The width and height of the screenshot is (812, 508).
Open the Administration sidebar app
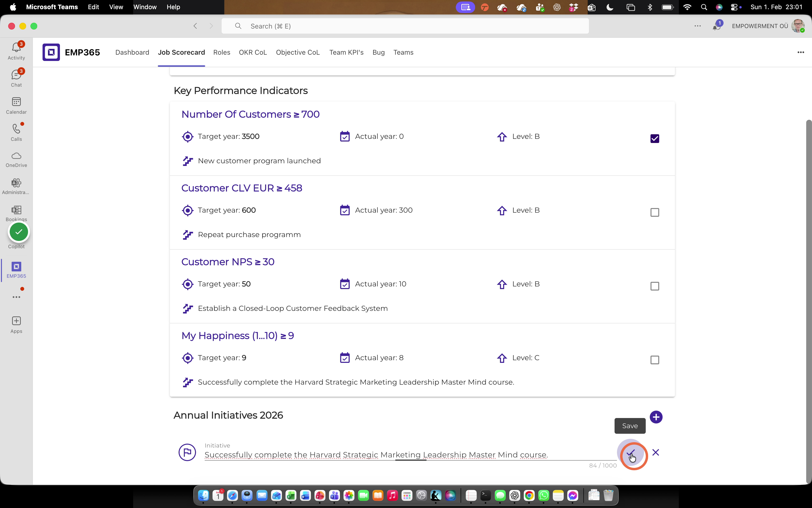pyautogui.click(x=16, y=187)
